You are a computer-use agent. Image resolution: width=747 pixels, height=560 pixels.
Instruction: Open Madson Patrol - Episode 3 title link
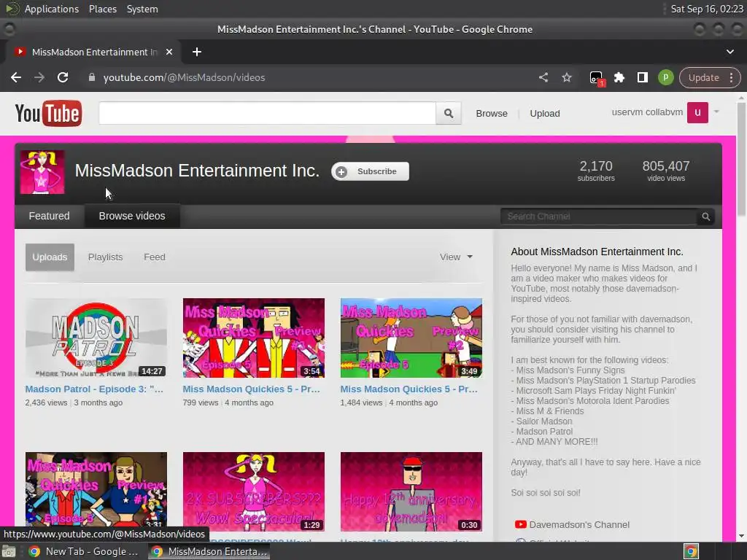[x=94, y=389]
